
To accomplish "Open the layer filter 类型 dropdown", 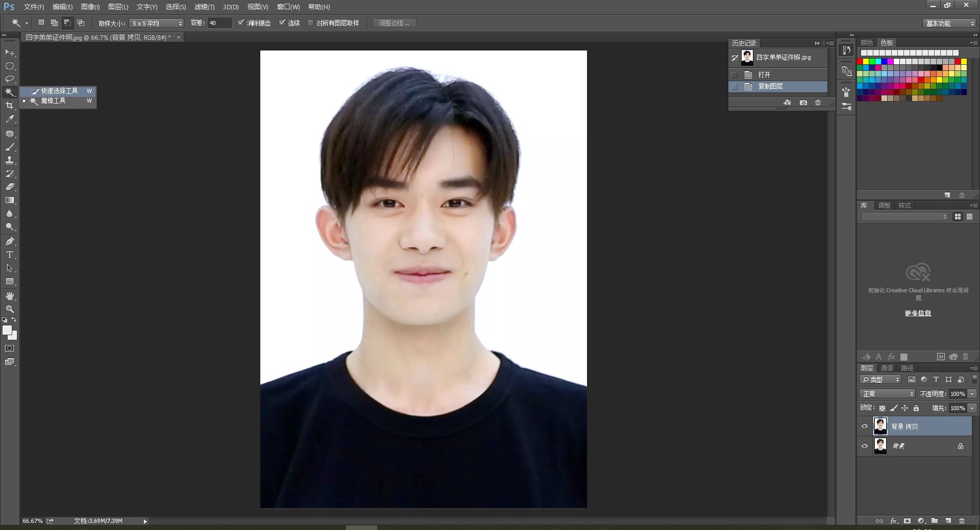I will (880, 380).
